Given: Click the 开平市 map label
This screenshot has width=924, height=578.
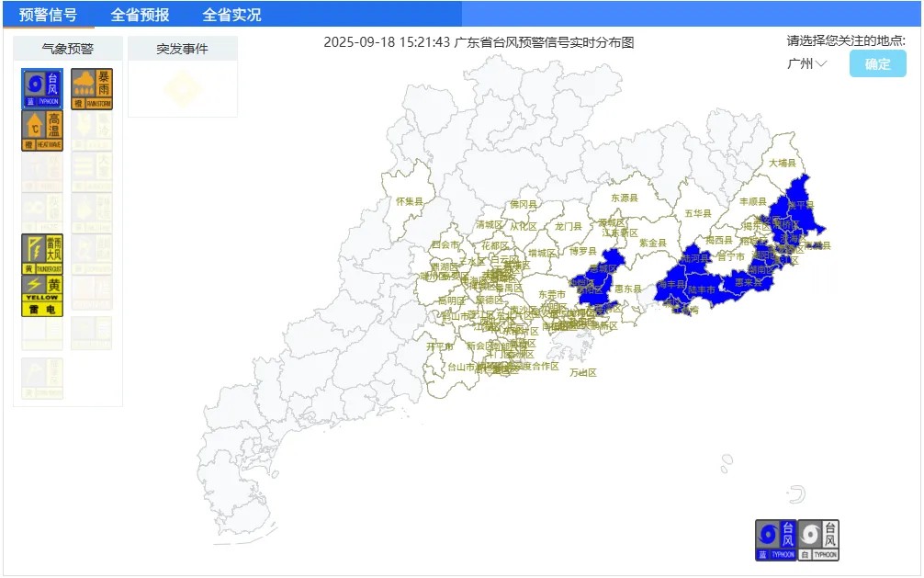Looking at the screenshot, I should (440, 346).
